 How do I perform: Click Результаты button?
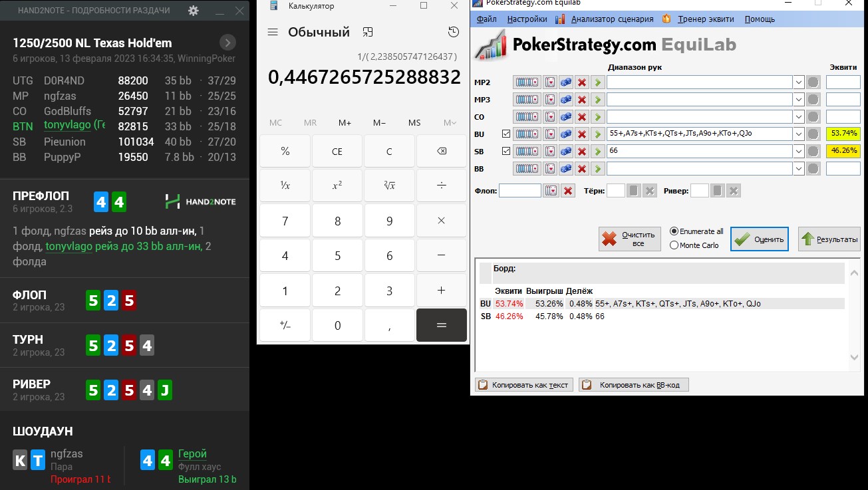(x=829, y=239)
